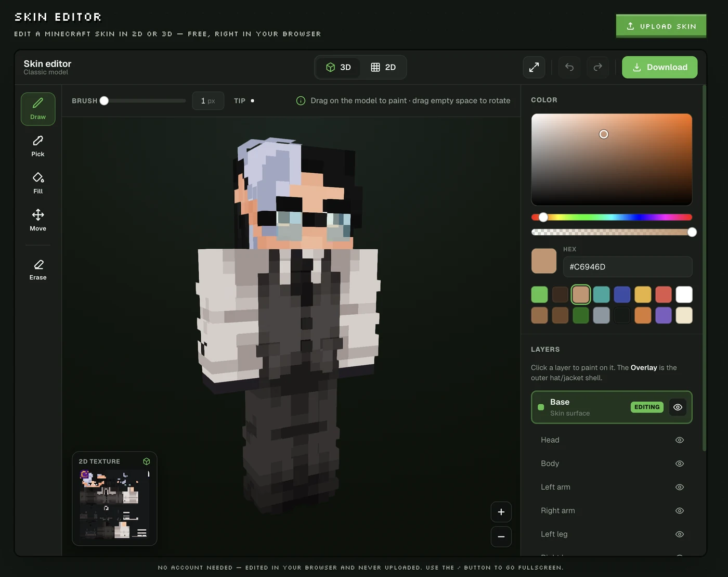This screenshot has height=577, width=728.
Task: Select the Erase tool
Action: (38, 270)
